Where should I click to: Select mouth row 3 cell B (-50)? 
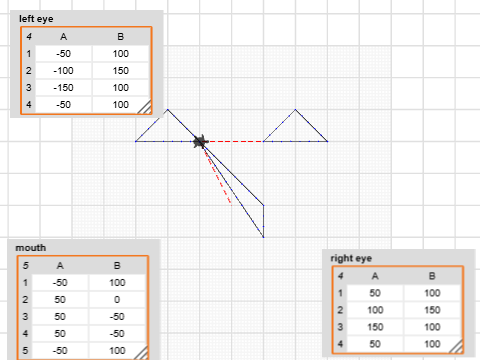pyautogui.click(x=117, y=317)
